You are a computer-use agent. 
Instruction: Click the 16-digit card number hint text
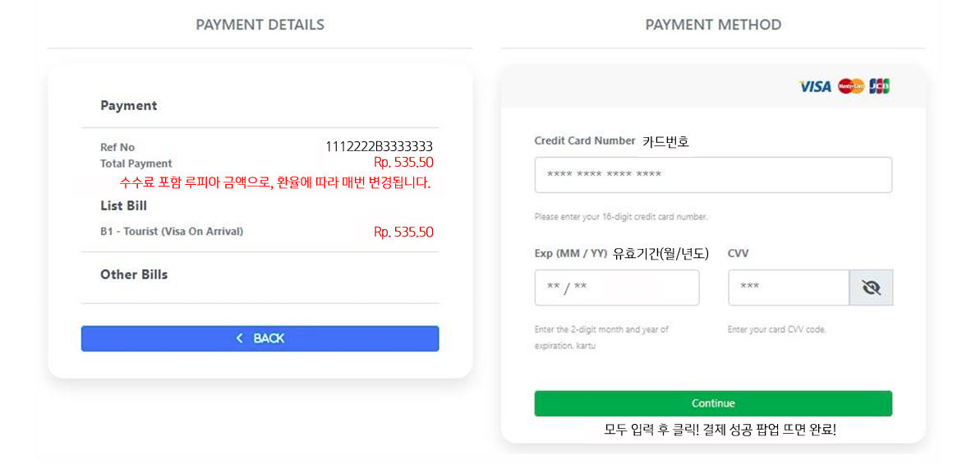click(620, 217)
